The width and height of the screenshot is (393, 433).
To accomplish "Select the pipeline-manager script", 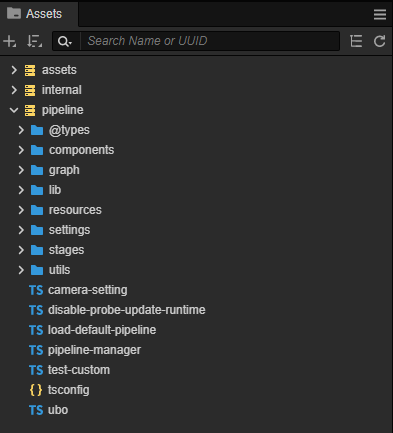I will pos(94,350).
